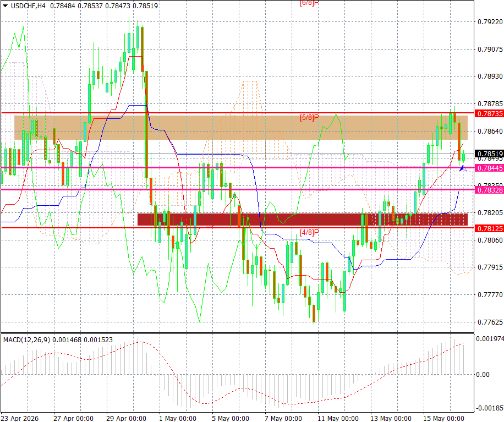Screen dimensions: 504x422
Task: Click the MACD scale value 0.001974
Action: click(x=490, y=338)
